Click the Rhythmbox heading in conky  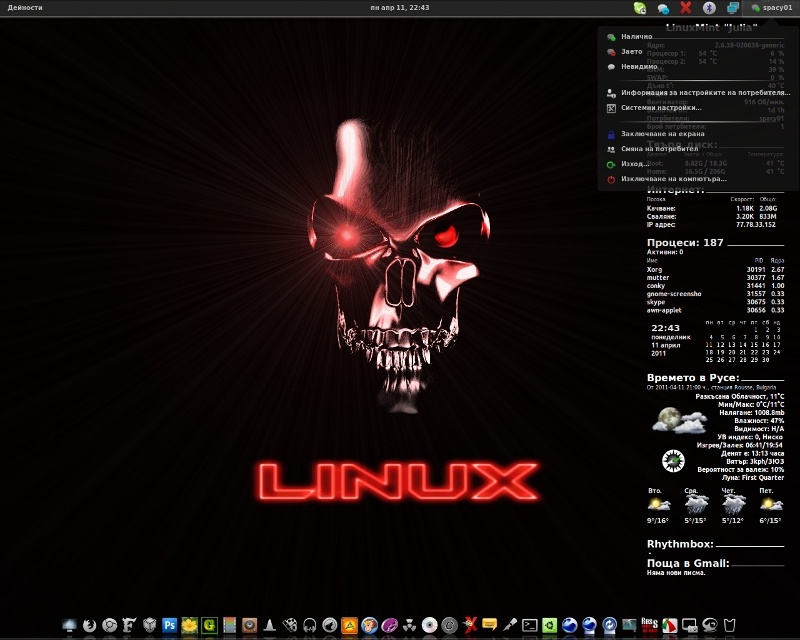(680, 544)
